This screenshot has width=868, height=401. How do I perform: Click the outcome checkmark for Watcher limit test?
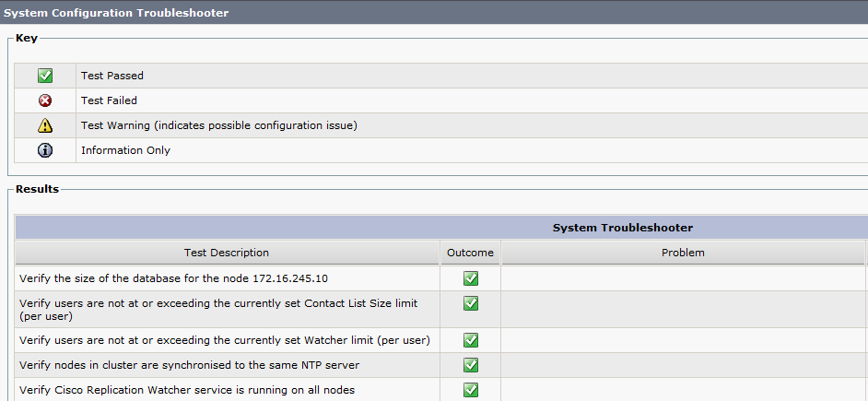[470, 340]
